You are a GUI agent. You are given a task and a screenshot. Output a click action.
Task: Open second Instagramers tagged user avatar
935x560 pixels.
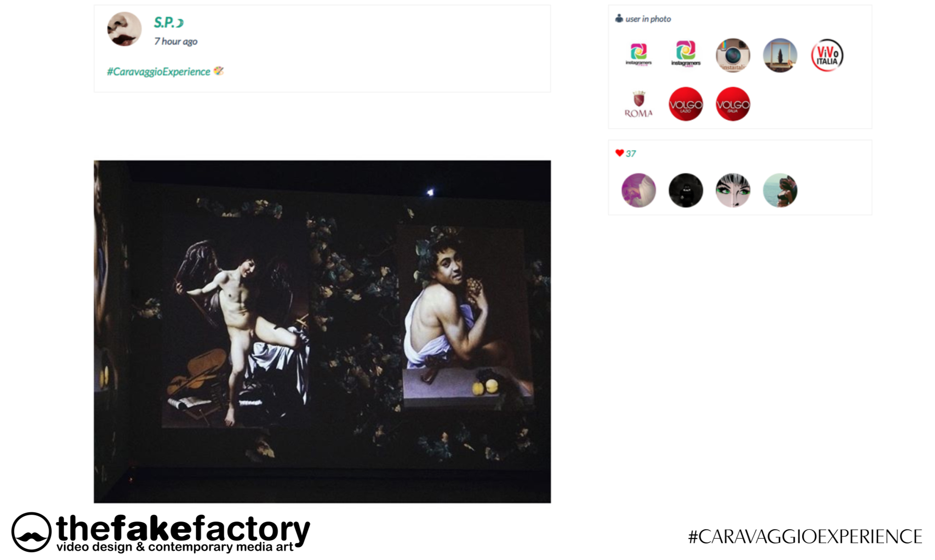click(x=686, y=55)
